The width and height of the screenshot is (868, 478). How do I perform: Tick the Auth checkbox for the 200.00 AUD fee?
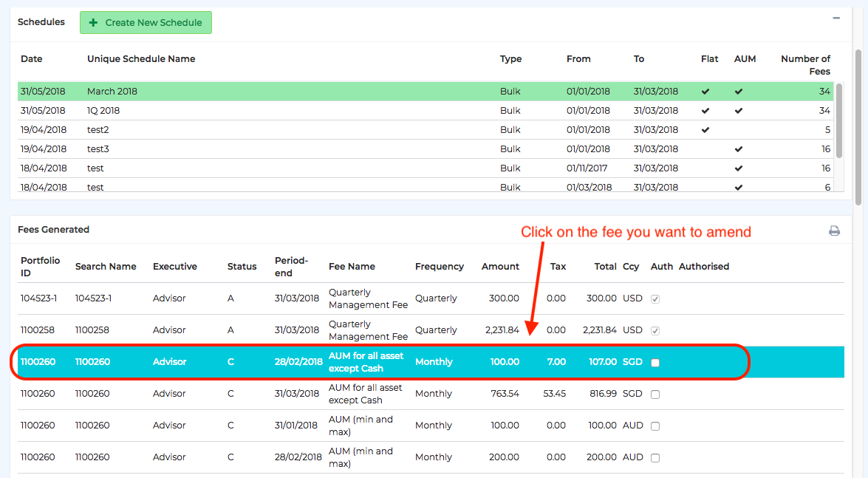pyautogui.click(x=655, y=458)
